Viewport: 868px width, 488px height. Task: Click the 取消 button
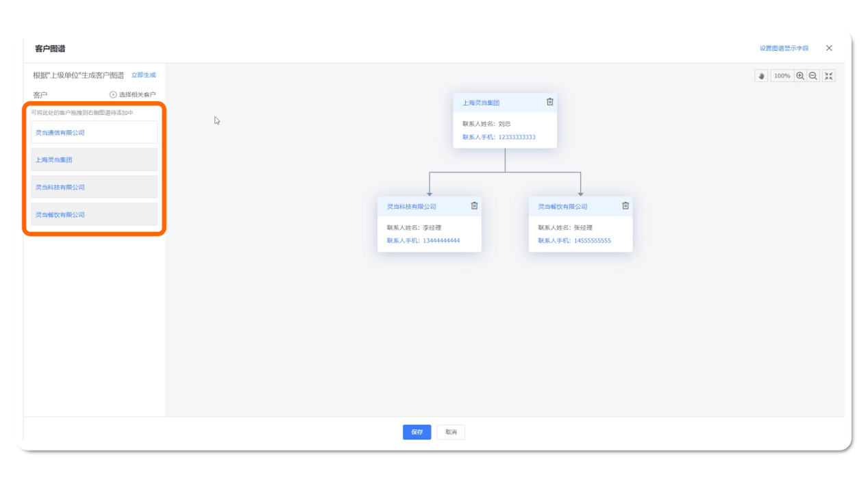click(x=451, y=432)
